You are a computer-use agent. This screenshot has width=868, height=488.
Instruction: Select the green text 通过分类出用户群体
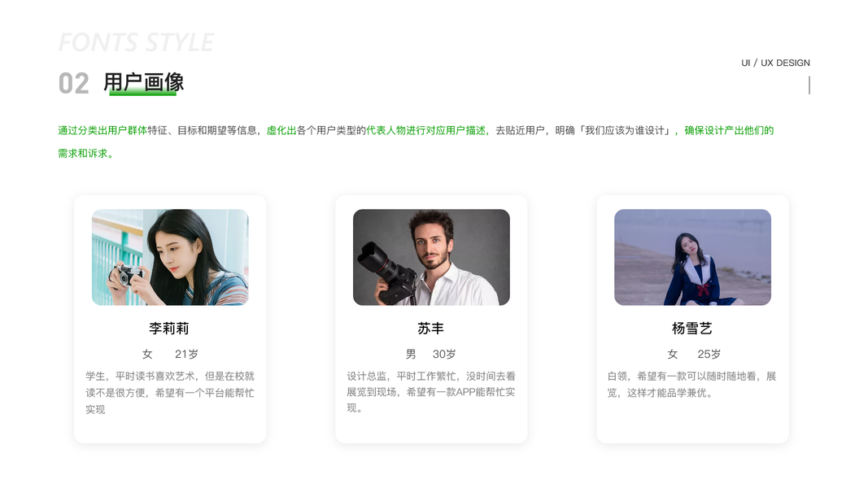click(103, 131)
